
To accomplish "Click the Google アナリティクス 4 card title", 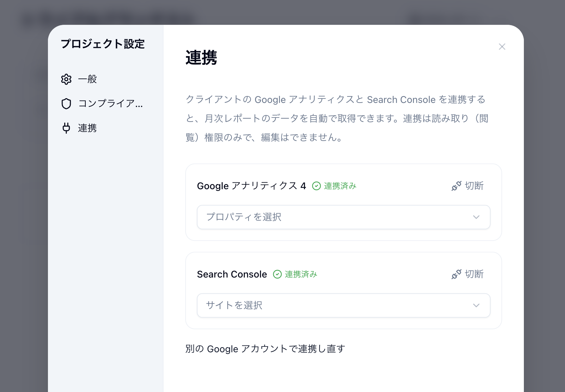I will 252,186.
